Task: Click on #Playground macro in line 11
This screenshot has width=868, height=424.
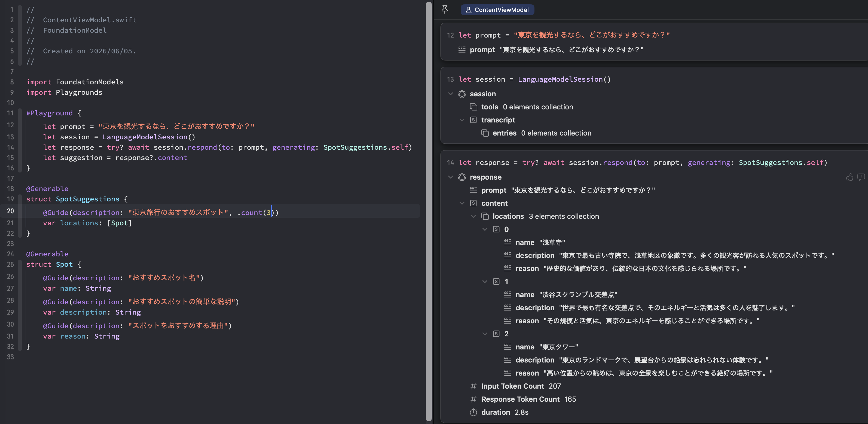Action: tap(50, 113)
